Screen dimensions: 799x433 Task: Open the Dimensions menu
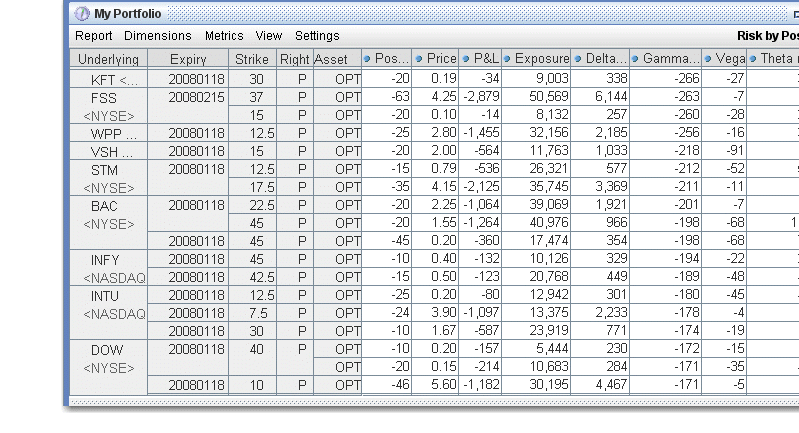pyautogui.click(x=157, y=36)
